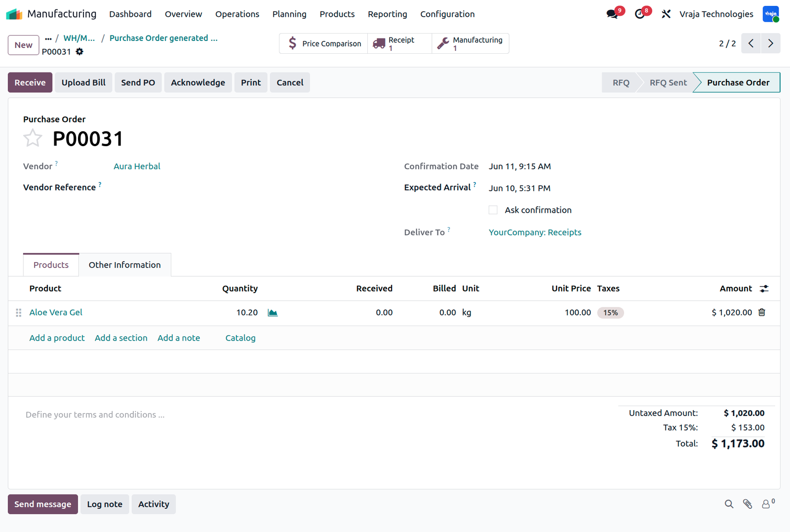
Task: Open YourCompany: Receipts link
Action: click(535, 232)
